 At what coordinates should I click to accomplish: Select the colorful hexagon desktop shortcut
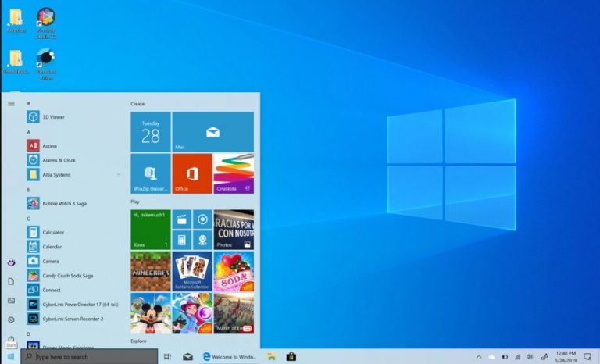pyautogui.click(x=46, y=23)
